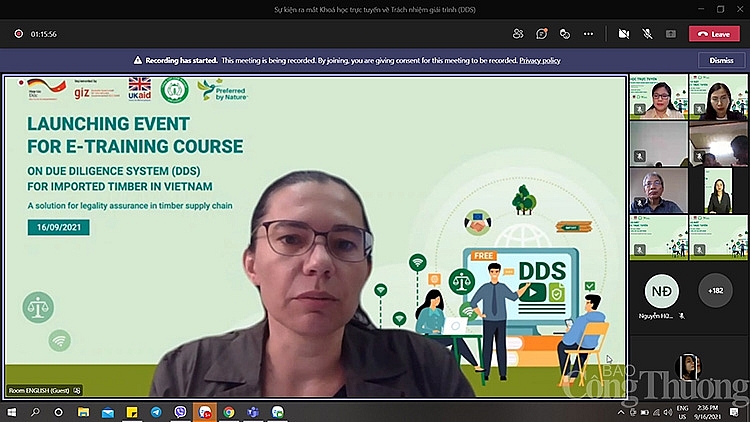This screenshot has width=750, height=422.
Task: Click the share content tray icon
Action: pyautogui.click(x=671, y=33)
